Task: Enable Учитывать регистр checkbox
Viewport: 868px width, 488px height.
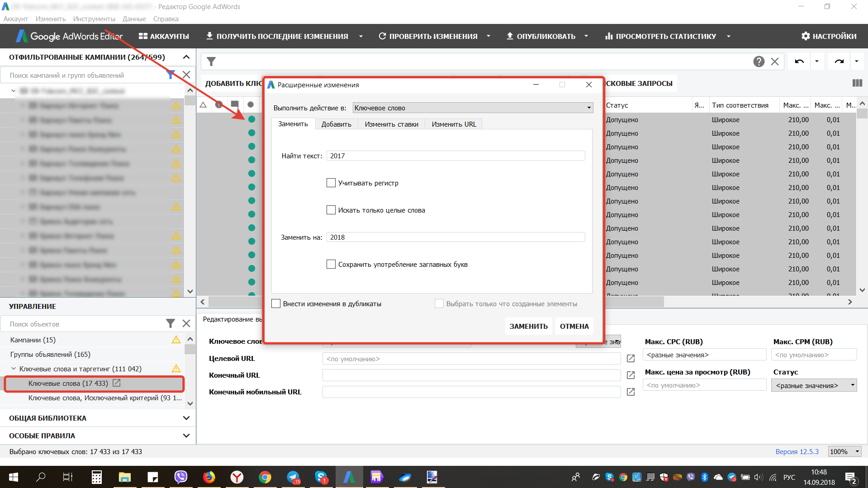Action: click(331, 183)
